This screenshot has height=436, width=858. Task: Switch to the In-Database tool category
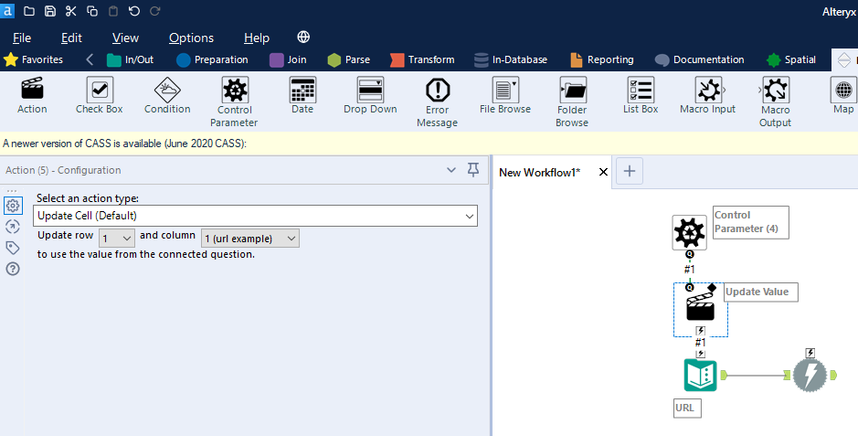tap(510, 60)
